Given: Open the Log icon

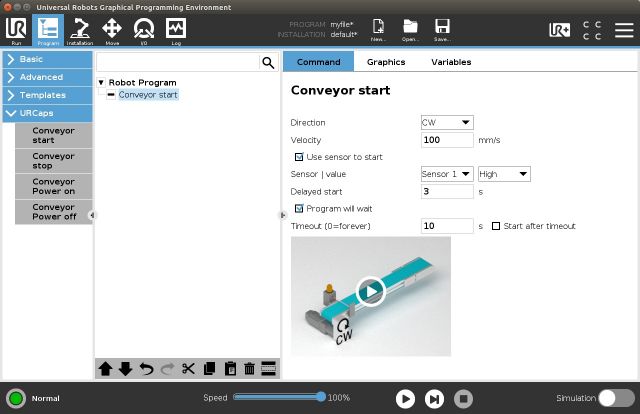Looking at the screenshot, I should [175, 29].
